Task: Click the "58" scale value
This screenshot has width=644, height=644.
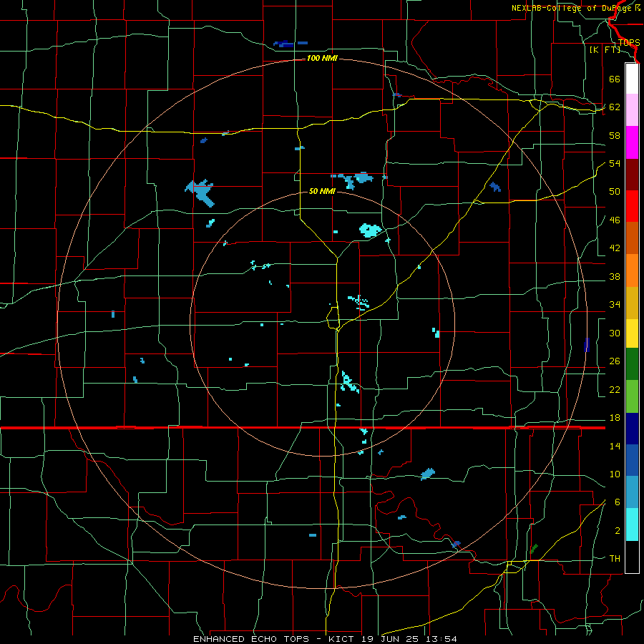Action: pyautogui.click(x=615, y=135)
